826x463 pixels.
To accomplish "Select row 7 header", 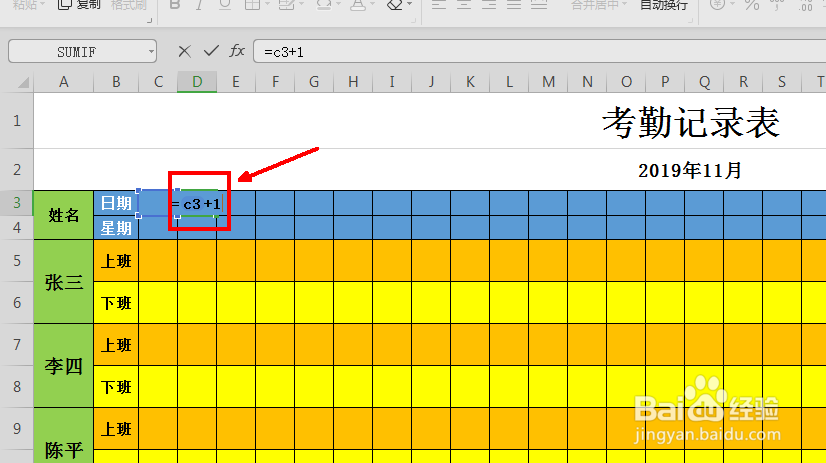I will point(17,344).
